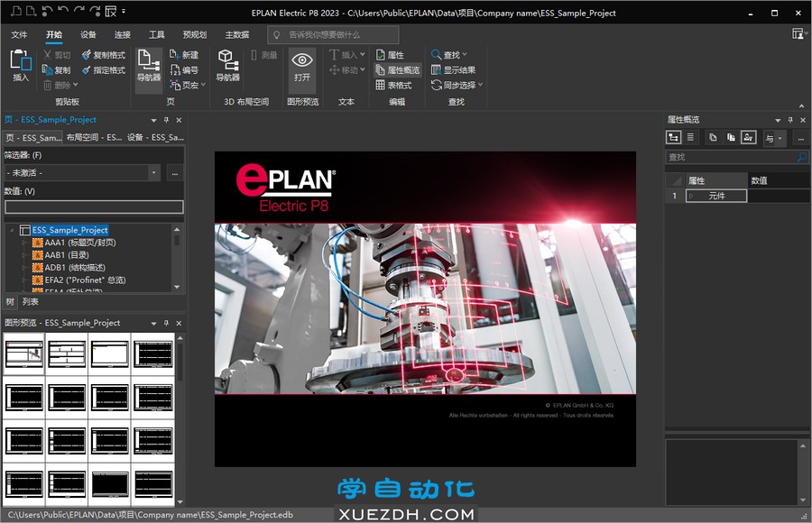Image resolution: width=812 pixels, height=523 pixels.
Task: Click the 复制格式 copy format brush
Action: (86, 55)
